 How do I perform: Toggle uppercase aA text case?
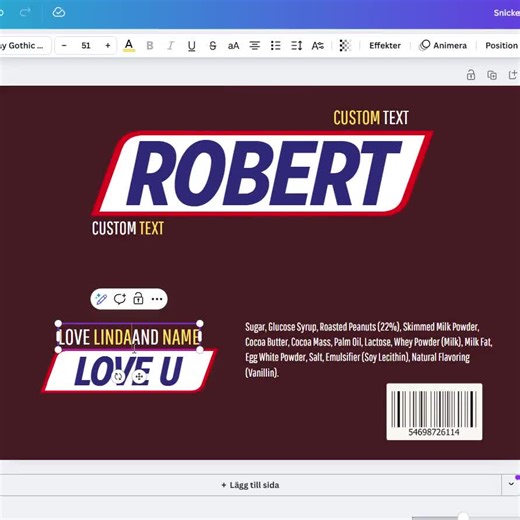point(233,45)
